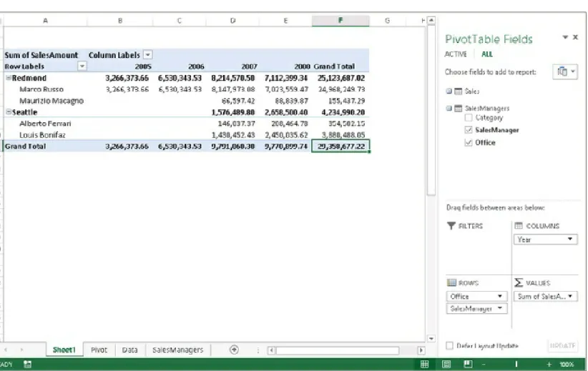Click the vertical scrollbar down arrow
588x371 pixels.
pos(431,338)
